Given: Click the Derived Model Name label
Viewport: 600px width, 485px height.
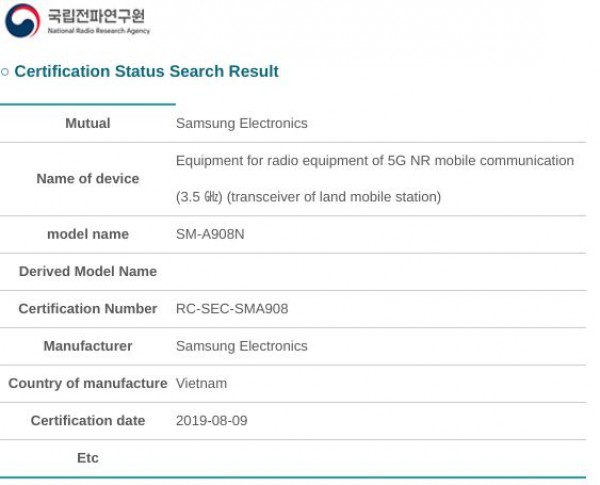Looking at the screenshot, I should coord(88,271).
